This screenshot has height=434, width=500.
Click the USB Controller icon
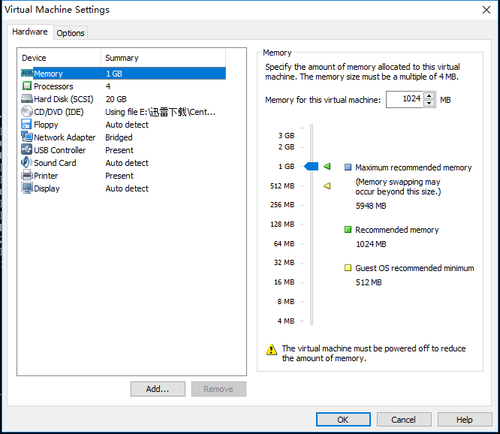[27, 149]
